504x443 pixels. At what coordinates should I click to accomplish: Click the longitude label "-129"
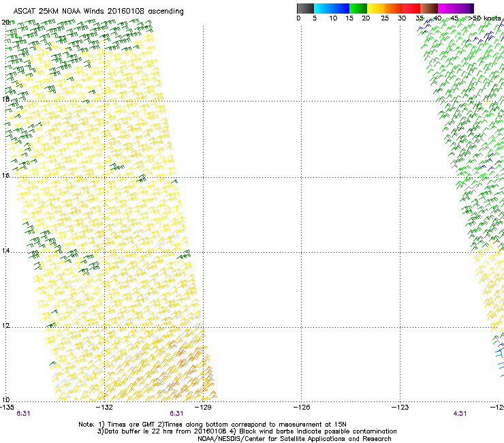[x=203, y=407]
